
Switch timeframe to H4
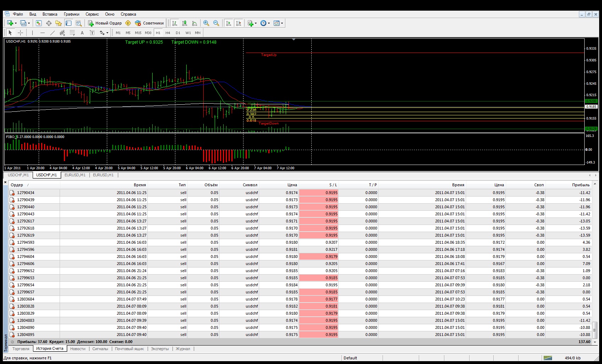click(x=168, y=33)
